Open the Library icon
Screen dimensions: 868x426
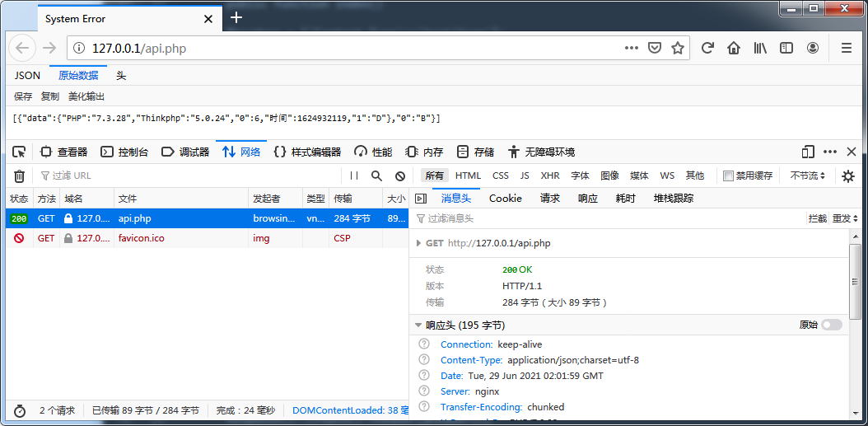[760, 48]
